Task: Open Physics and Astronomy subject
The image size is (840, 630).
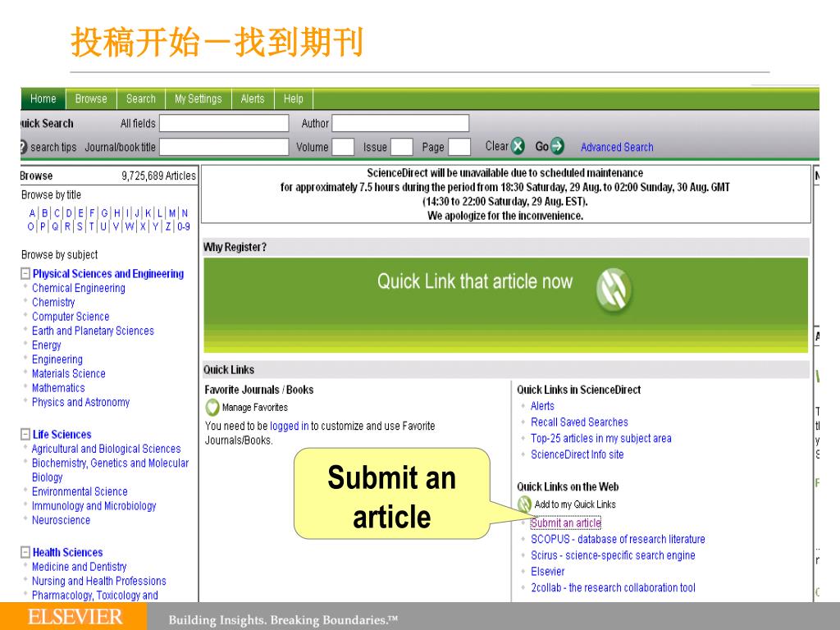Action: tap(80, 402)
